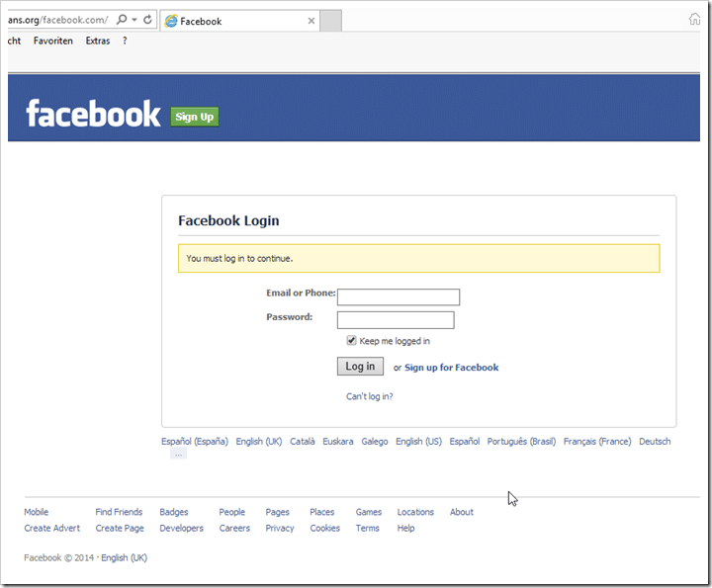Viewport: 712px width, 588px height.
Task: Click the green Sign Up button
Action: (x=195, y=117)
